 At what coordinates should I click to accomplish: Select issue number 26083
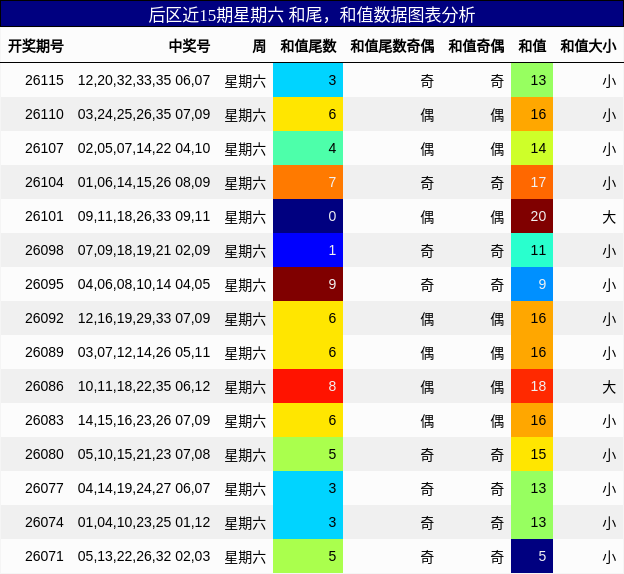coord(44,420)
